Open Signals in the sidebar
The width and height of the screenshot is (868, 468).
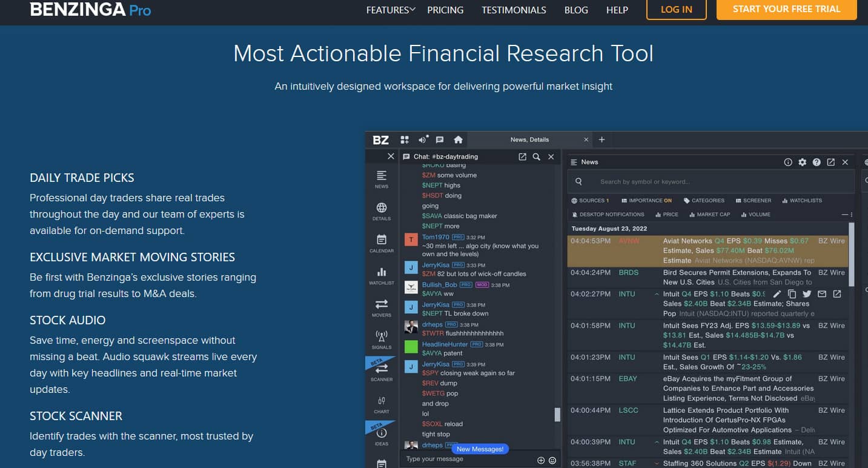tap(382, 339)
